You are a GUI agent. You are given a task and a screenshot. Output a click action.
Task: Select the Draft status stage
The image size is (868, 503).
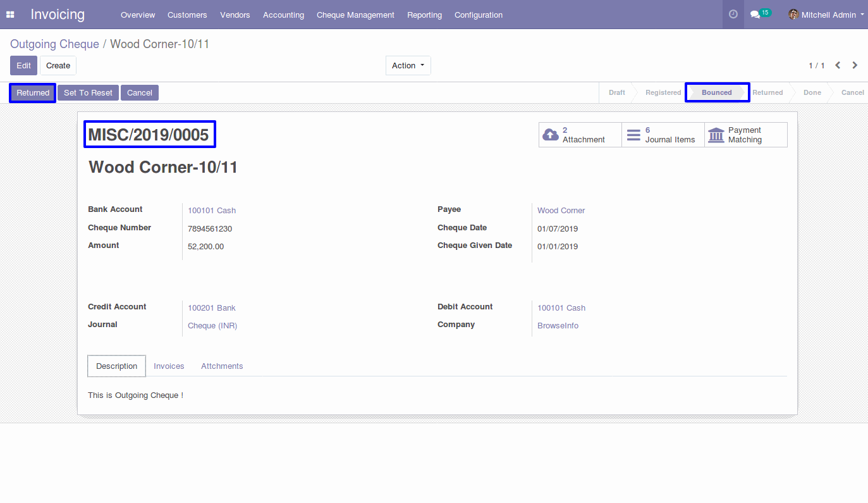[x=617, y=92]
